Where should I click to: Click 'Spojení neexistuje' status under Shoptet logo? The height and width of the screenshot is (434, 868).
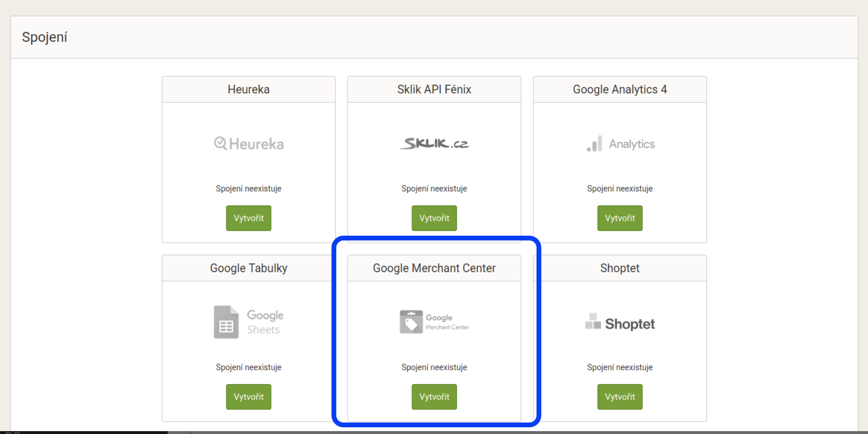click(620, 367)
